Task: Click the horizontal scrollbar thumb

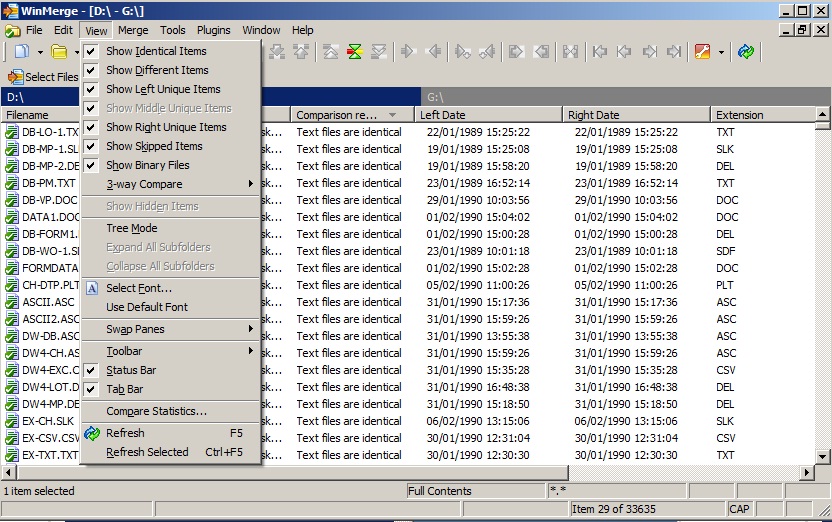Action: tap(292, 472)
